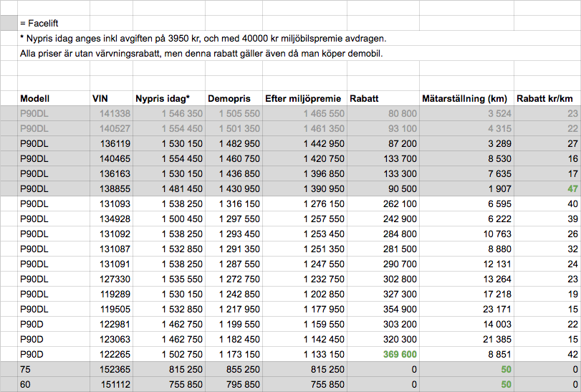Image resolution: width=581 pixels, height=392 pixels.
Task: Click the cell with VIN 152365
Action: point(111,370)
